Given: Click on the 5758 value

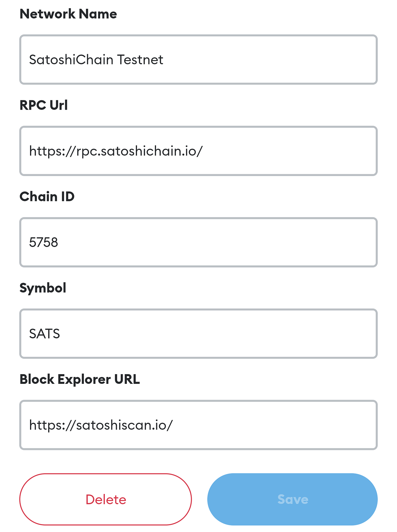Looking at the screenshot, I should pos(44,242).
